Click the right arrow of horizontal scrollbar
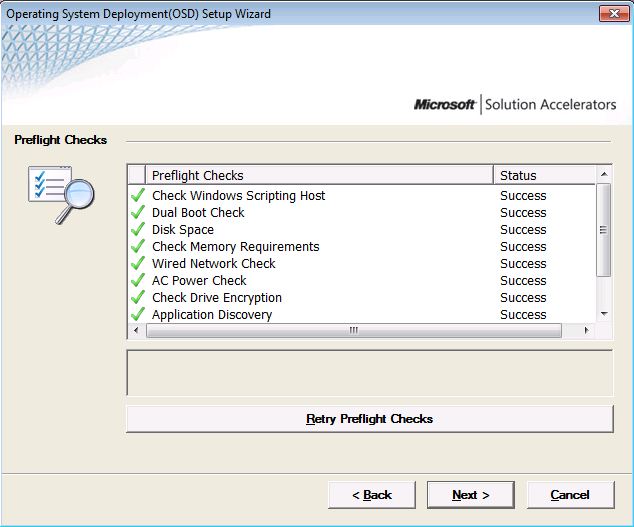Viewport: 634px width, 527px height. (x=586, y=330)
